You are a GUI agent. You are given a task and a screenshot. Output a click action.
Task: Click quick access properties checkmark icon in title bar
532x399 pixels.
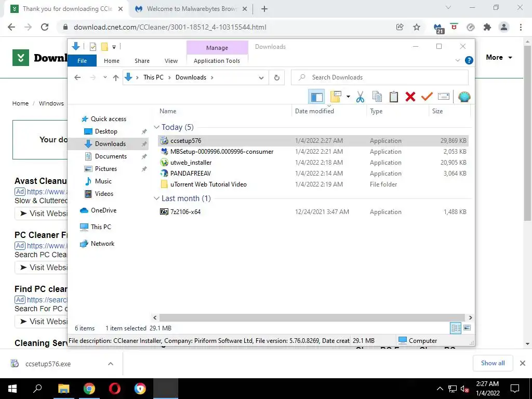(92, 47)
